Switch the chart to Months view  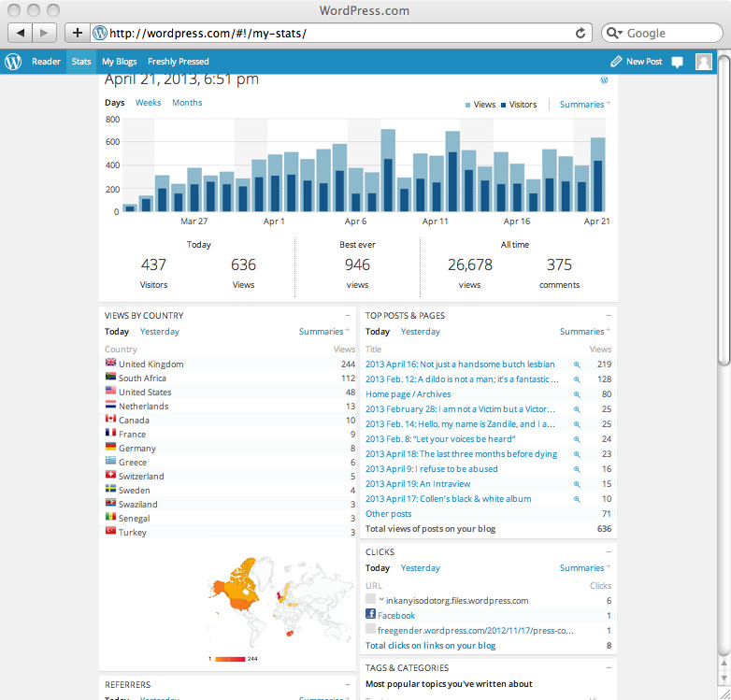pos(187,103)
